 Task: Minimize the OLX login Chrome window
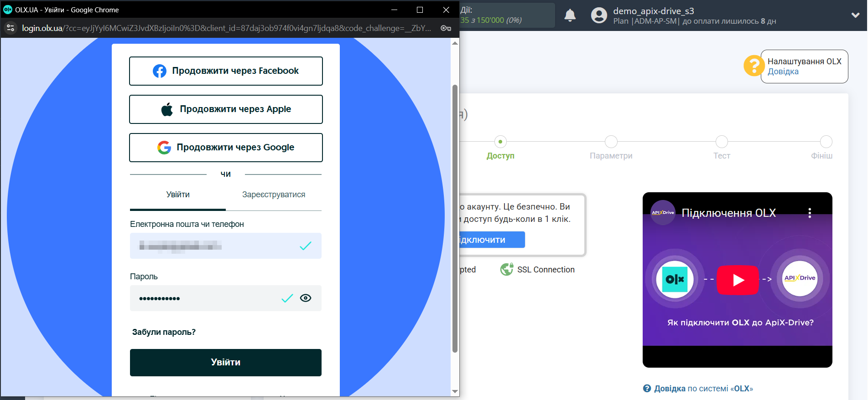pyautogui.click(x=395, y=10)
